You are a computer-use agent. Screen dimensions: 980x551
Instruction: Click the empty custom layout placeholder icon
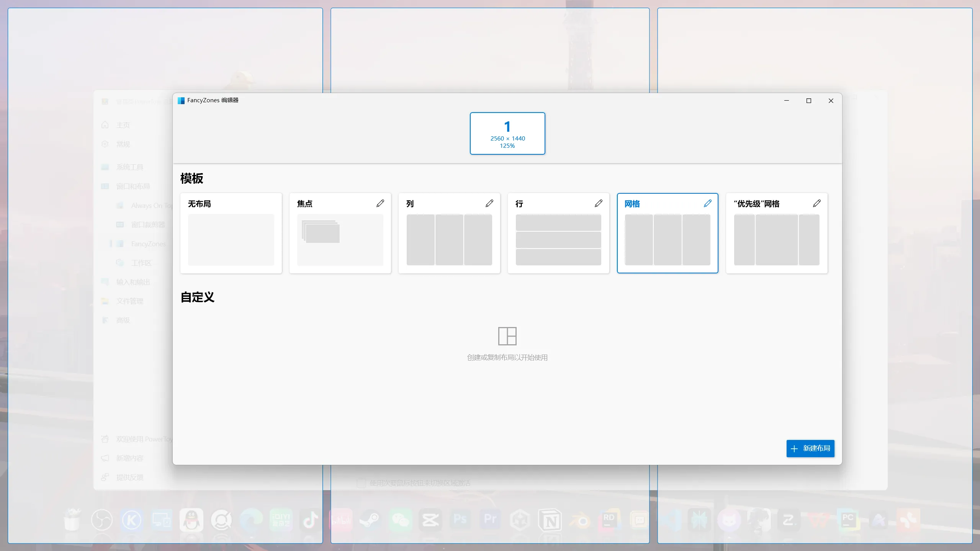[x=507, y=336]
